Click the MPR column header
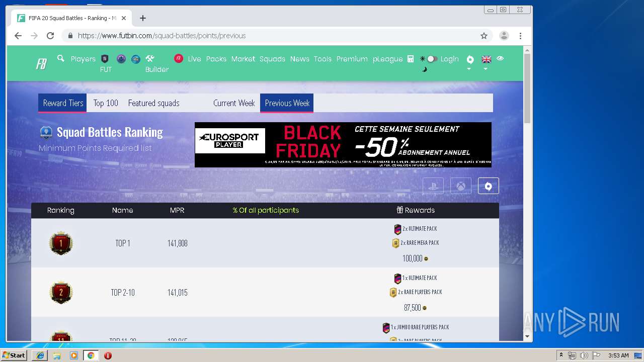The image size is (644, 362). click(x=177, y=210)
